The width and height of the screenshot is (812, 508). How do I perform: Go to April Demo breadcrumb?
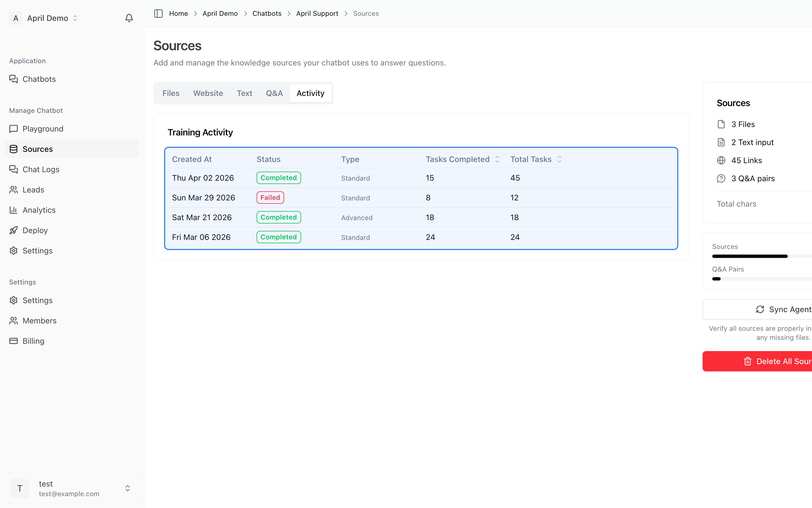(x=220, y=14)
